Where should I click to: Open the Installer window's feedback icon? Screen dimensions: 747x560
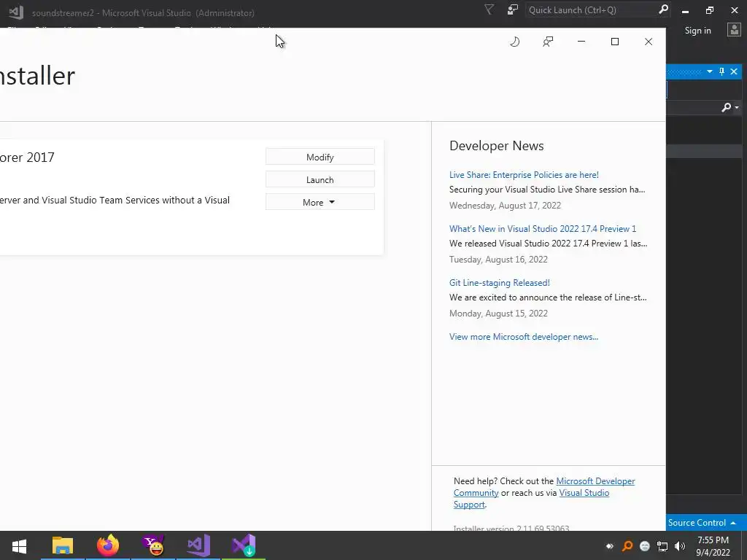(x=548, y=42)
